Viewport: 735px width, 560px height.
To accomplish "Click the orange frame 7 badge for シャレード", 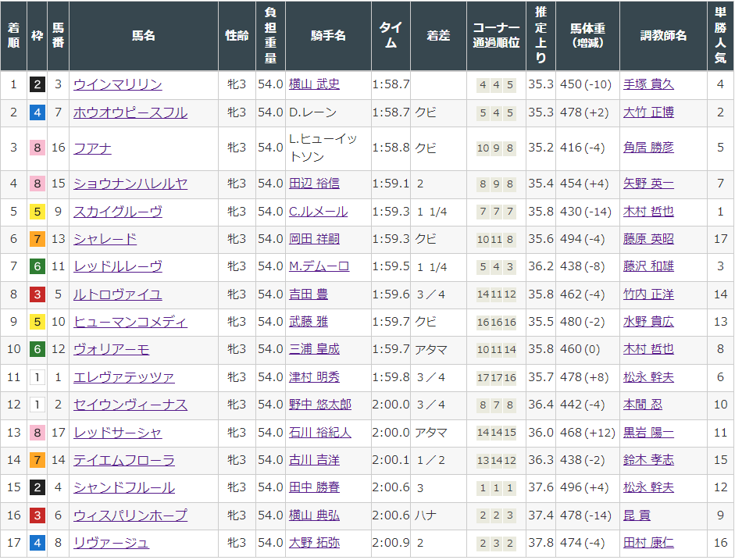I will pos(37,239).
